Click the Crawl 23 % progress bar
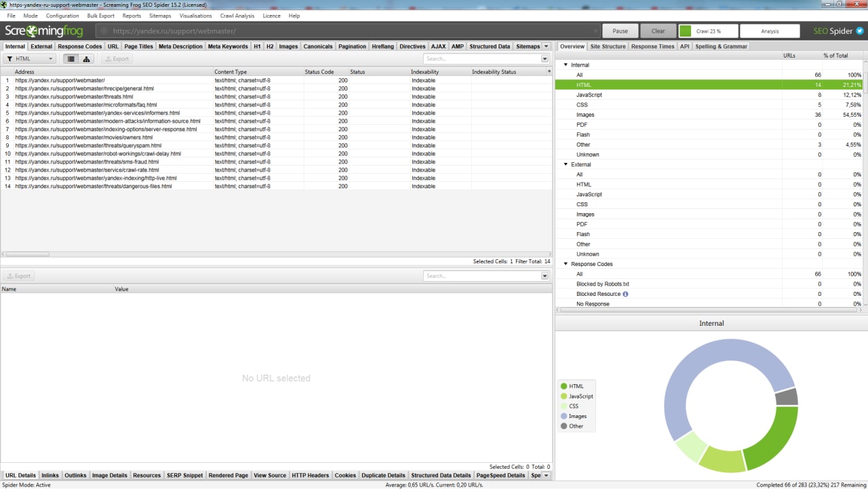The image size is (868, 490). pos(708,31)
